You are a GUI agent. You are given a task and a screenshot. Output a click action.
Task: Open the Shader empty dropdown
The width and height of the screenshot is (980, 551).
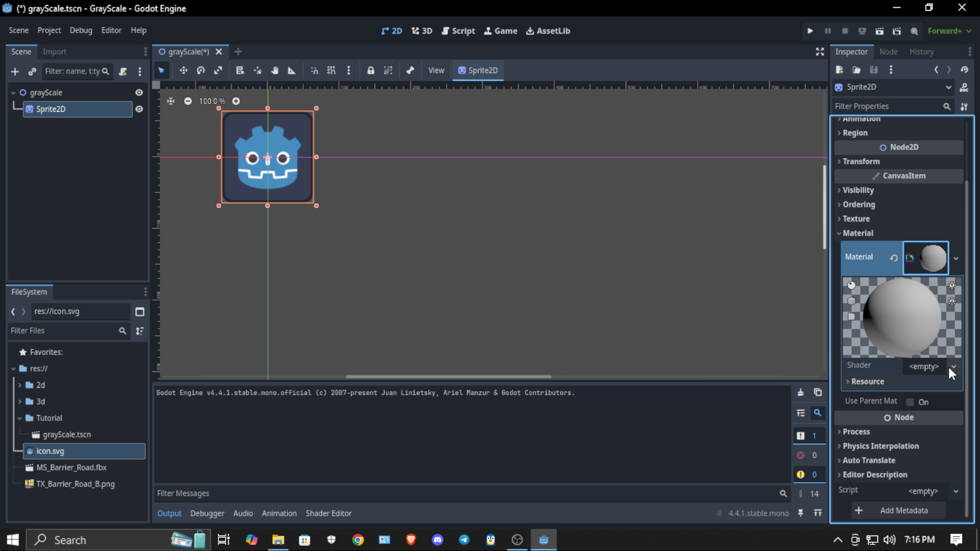(953, 366)
